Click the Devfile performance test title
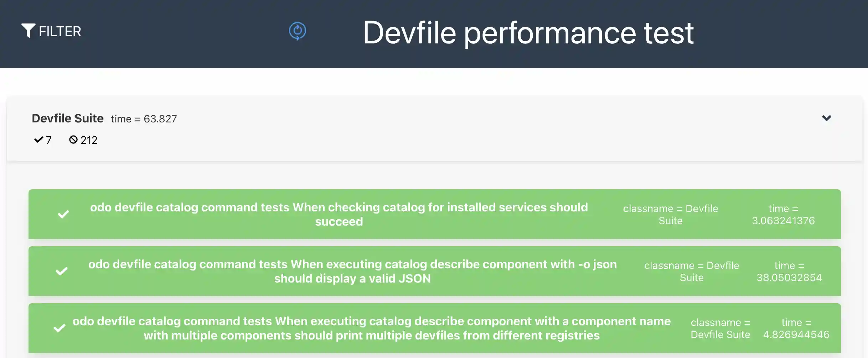The height and width of the screenshot is (358, 868). (528, 33)
